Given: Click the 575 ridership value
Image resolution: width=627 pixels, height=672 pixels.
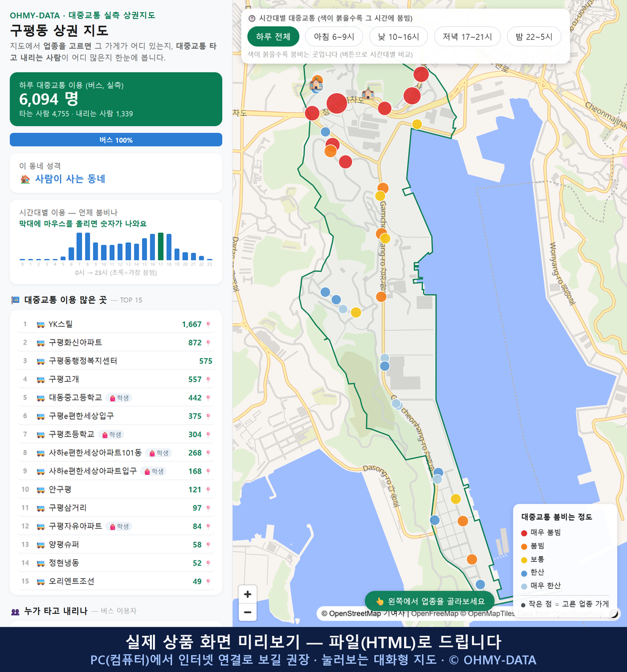Looking at the screenshot, I should pos(205,361).
